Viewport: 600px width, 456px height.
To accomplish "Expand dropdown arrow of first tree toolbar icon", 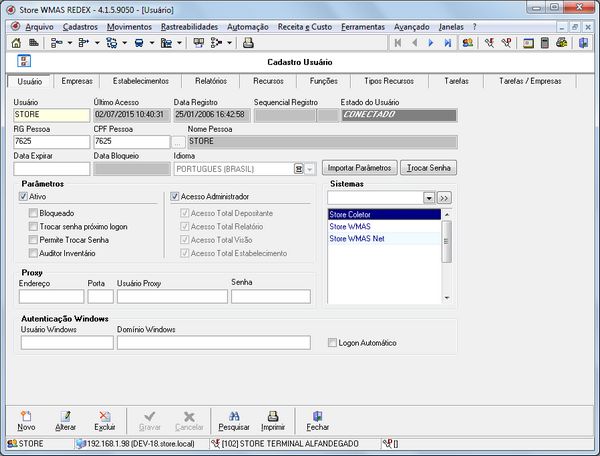I will click(x=70, y=43).
